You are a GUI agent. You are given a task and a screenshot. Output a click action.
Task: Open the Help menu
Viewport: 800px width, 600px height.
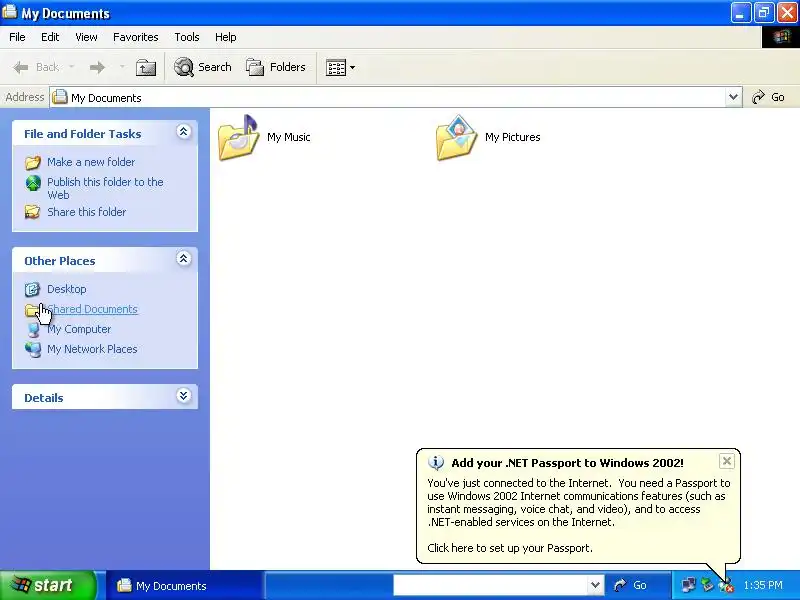click(226, 37)
